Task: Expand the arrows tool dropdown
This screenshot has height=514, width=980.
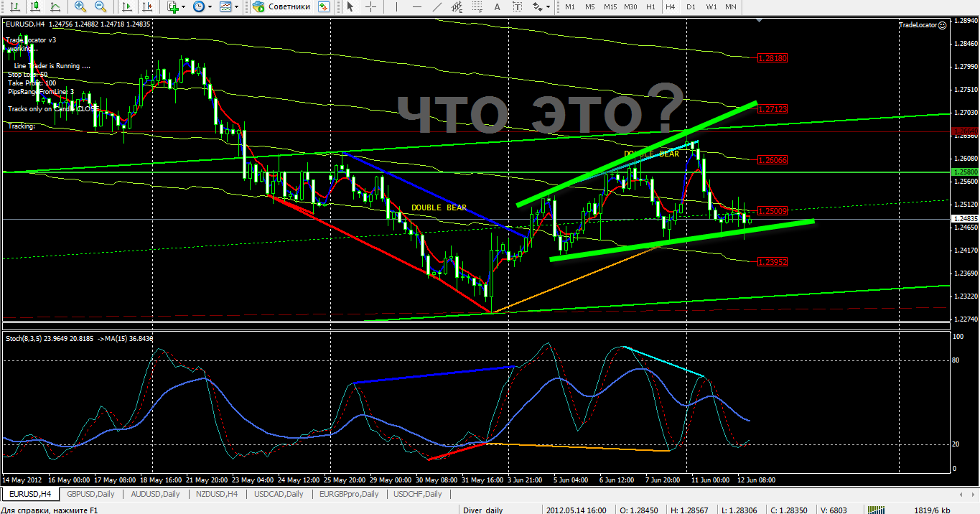Action: coord(549,6)
